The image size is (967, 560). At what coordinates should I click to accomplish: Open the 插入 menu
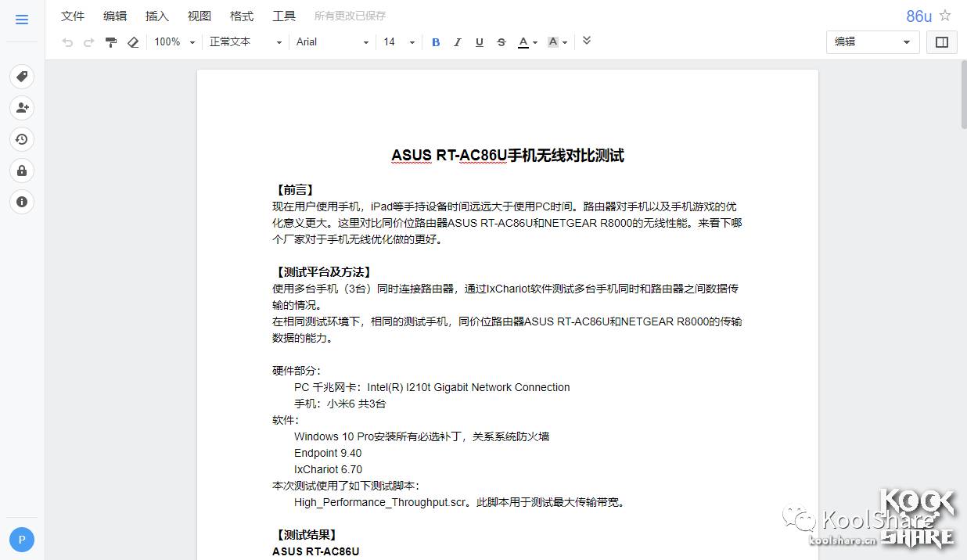pos(157,16)
